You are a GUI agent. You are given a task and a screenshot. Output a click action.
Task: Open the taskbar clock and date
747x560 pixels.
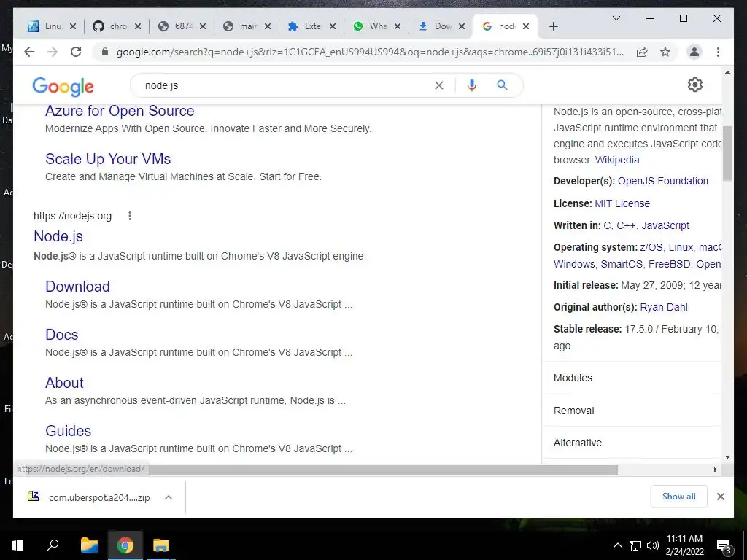684,545
